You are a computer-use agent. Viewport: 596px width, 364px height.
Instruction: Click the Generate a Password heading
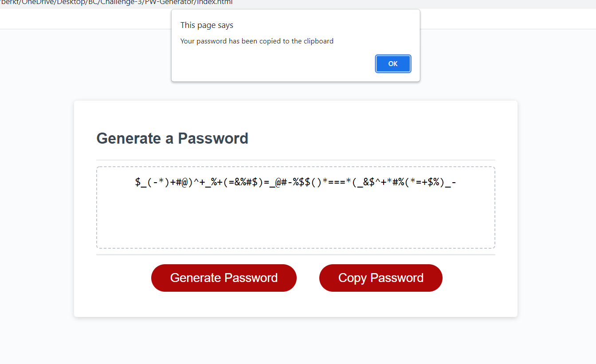[172, 138]
